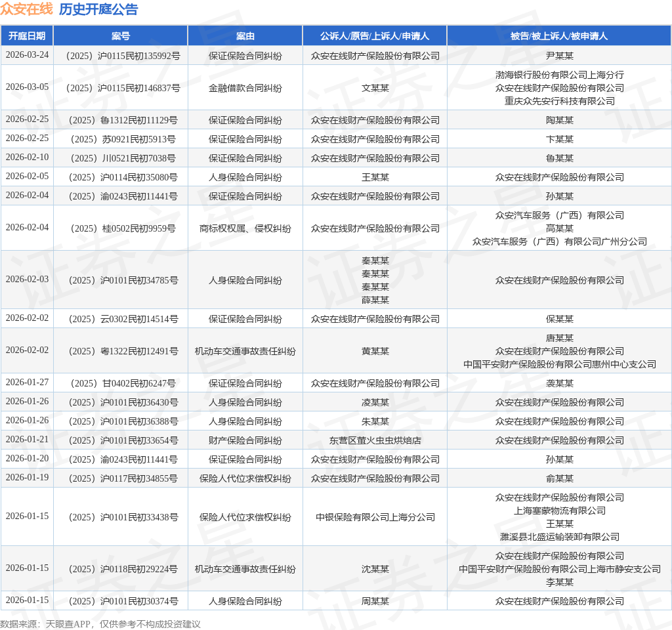The image size is (672, 630).
Task: Click defendant 卞某某
Action: [x=559, y=139]
